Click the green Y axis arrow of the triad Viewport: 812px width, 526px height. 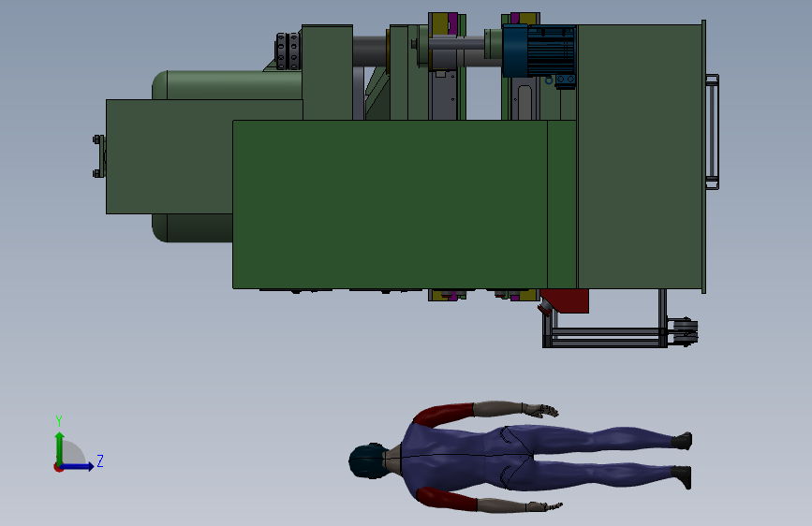coord(60,447)
